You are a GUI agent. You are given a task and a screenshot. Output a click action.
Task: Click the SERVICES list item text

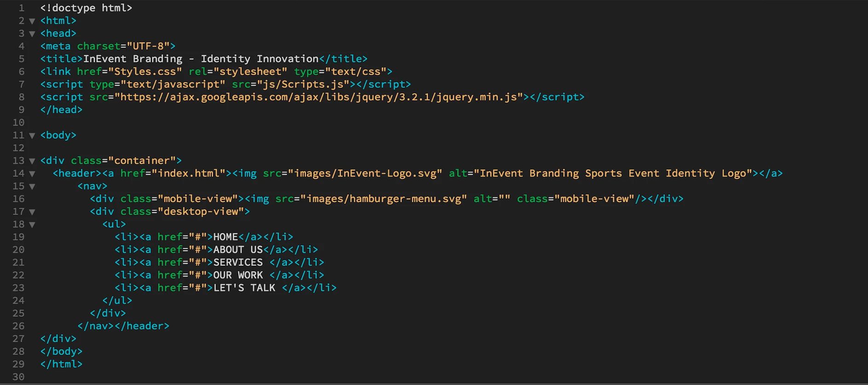(238, 262)
